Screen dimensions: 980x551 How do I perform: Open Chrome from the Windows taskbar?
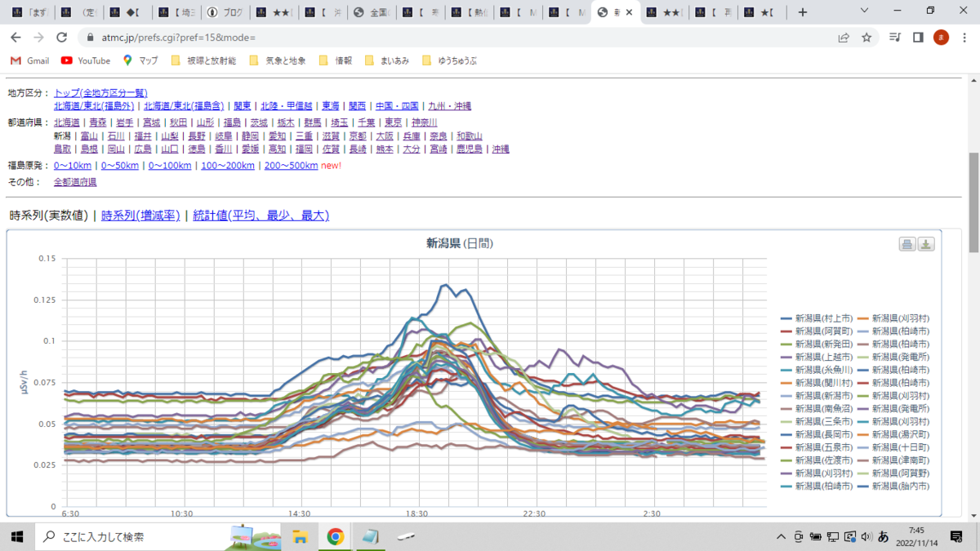coord(335,536)
